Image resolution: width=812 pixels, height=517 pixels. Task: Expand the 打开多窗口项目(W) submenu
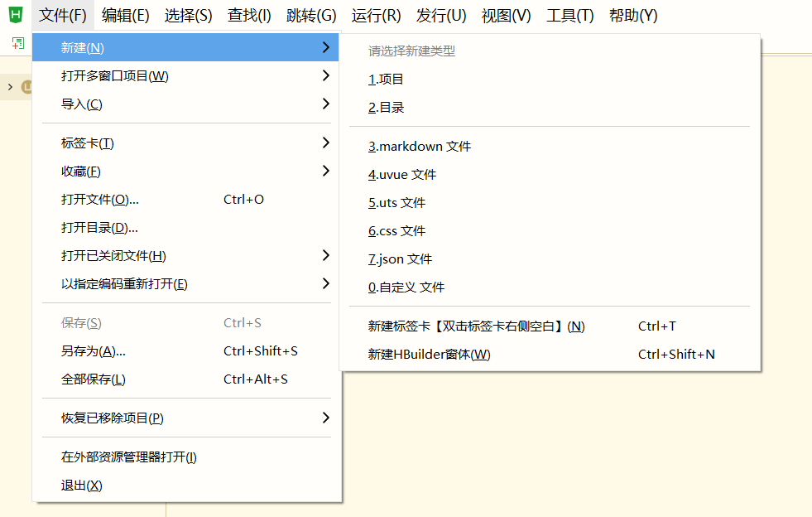pyautogui.click(x=185, y=76)
